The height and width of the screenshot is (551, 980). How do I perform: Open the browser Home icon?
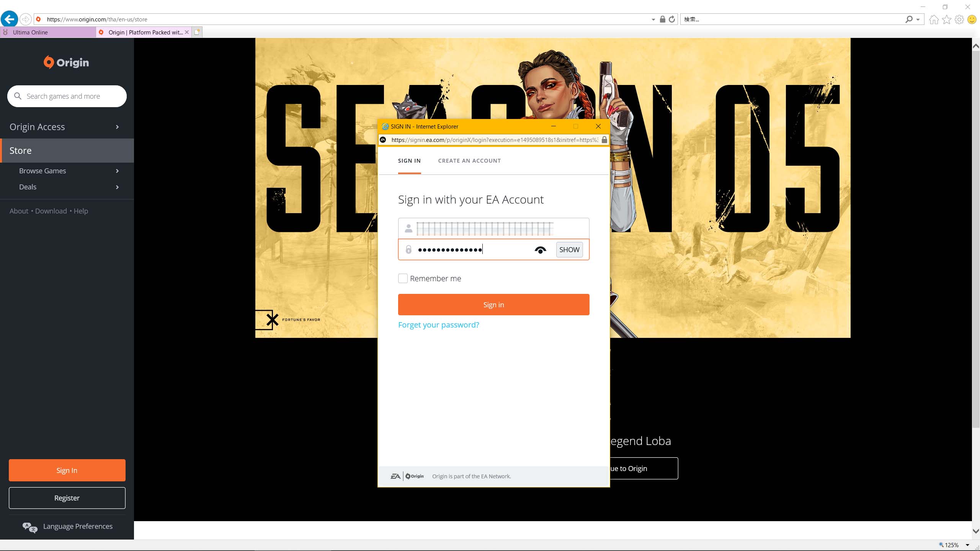pyautogui.click(x=934, y=20)
